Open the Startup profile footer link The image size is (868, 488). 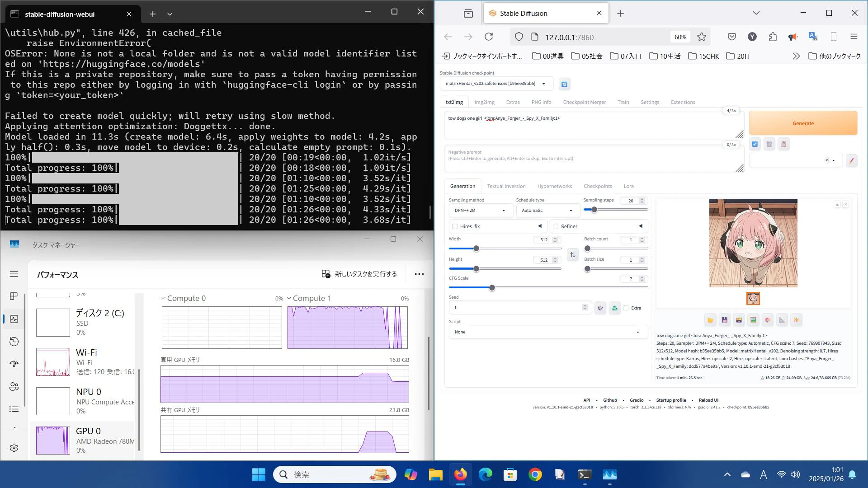coord(671,400)
